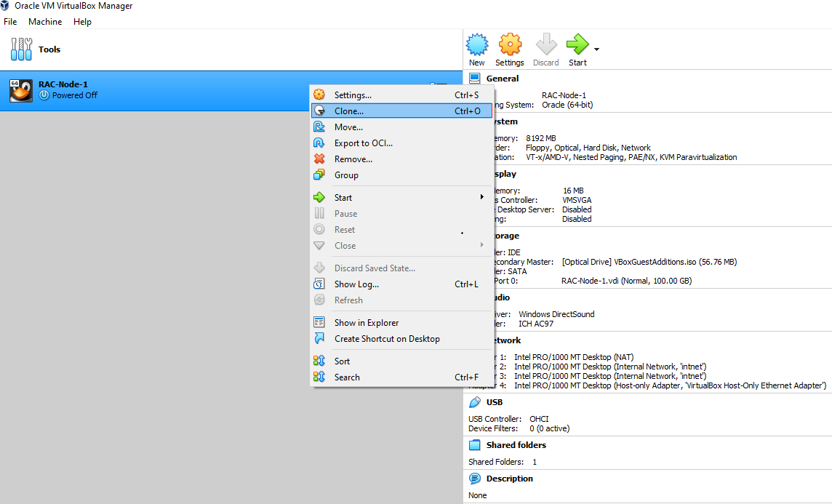Expand the Close submenu arrow
The width and height of the screenshot is (832, 504).
coord(481,244)
